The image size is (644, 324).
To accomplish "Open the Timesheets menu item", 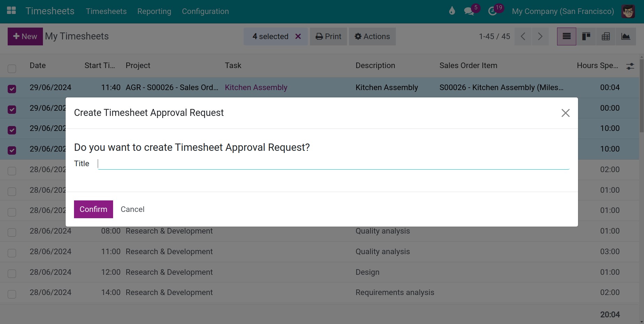I will pos(106,11).
